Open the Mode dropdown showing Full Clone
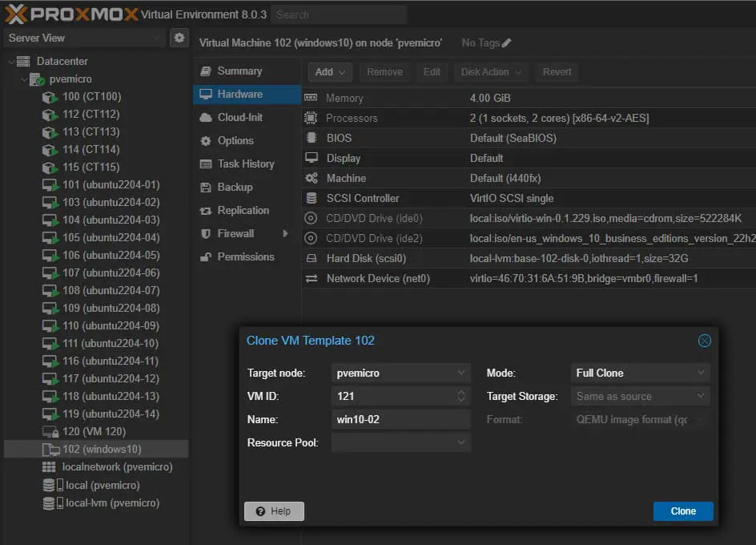Screen dimensions: 756x545 point(701,373)
